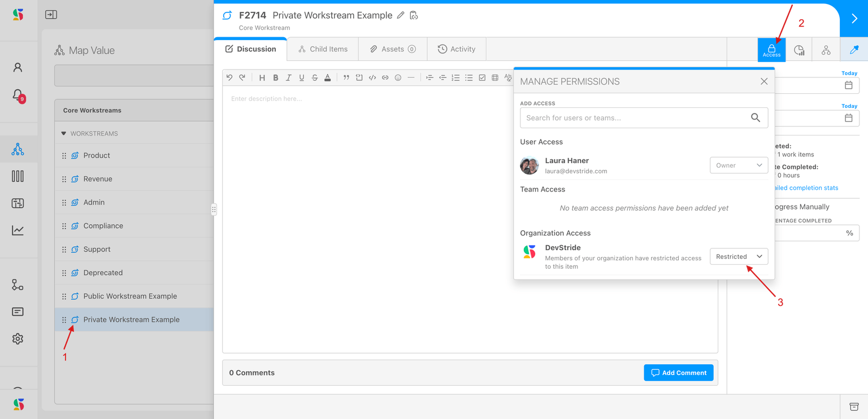Collapse the WORKSTREAMS tree section

(x=64, y=134)
